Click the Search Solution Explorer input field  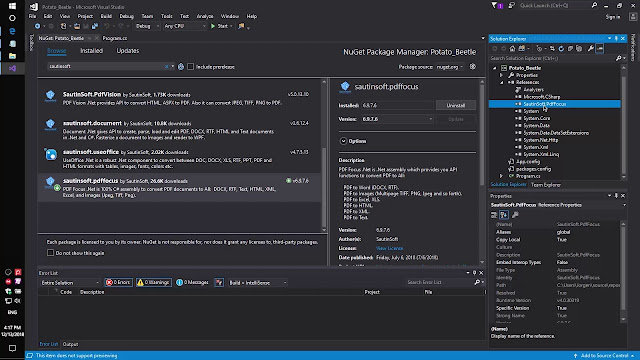552,58
